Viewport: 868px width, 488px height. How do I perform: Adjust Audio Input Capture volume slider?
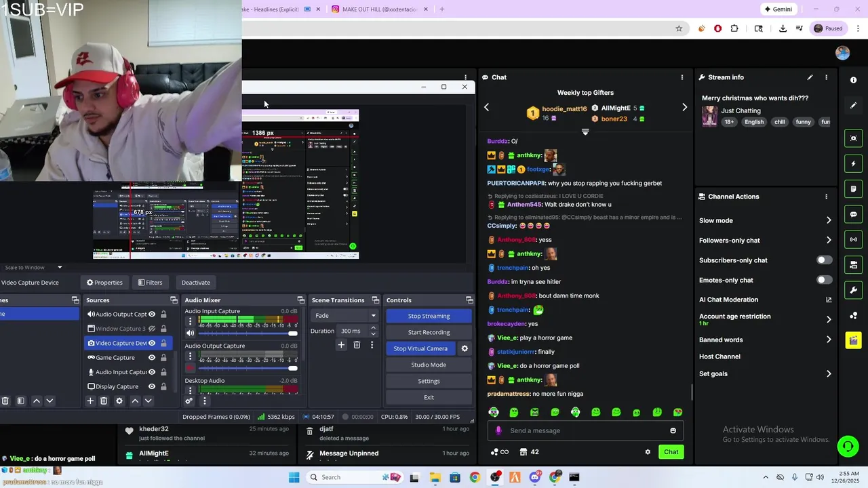(x=248, y=333)
